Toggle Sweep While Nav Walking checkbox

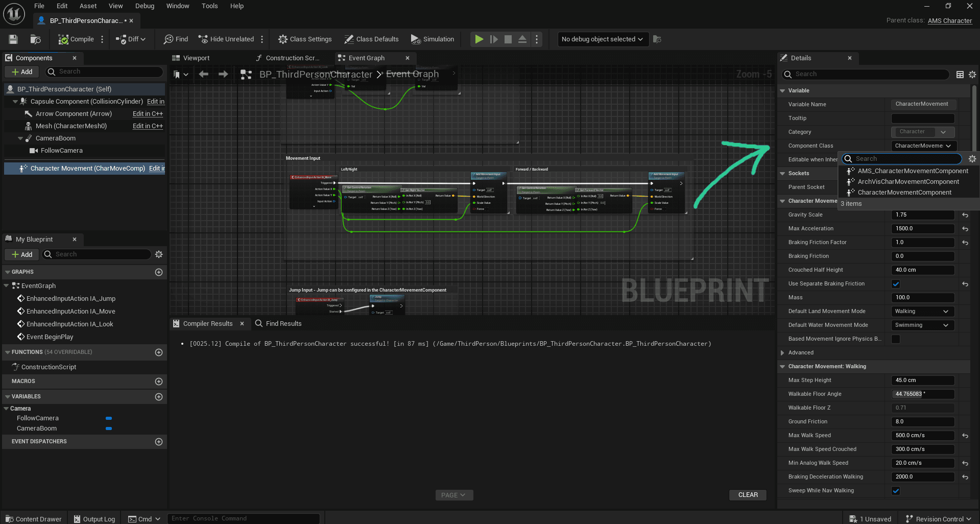pyautogui.click(x=896, y=491)
